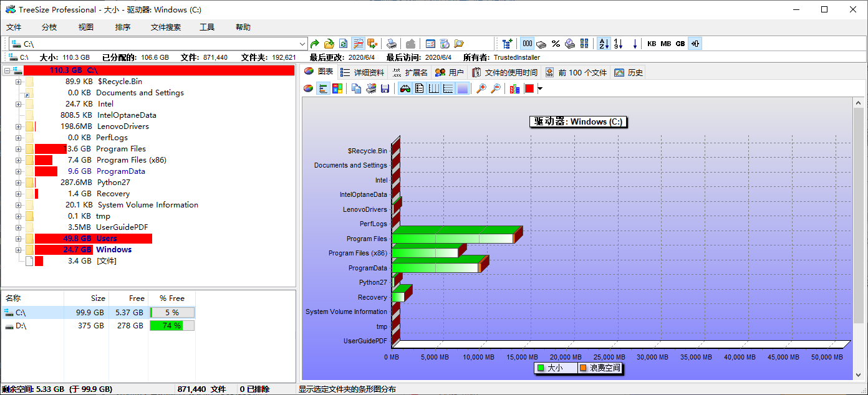This screenshot has width=868, height=395.
Task: Switch to the 前 100 个文件 tab
Action: [x=576, y=72]
